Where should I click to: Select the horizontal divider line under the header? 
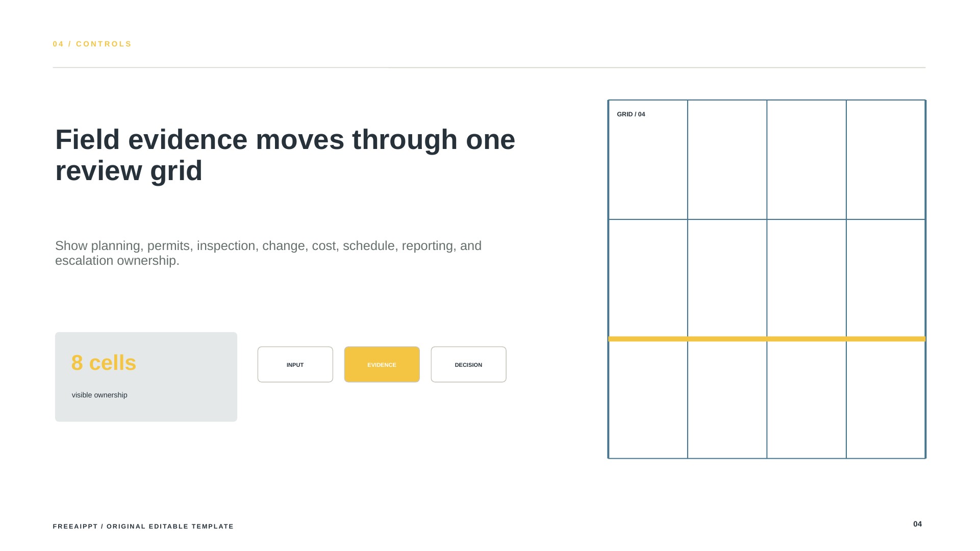489,67
